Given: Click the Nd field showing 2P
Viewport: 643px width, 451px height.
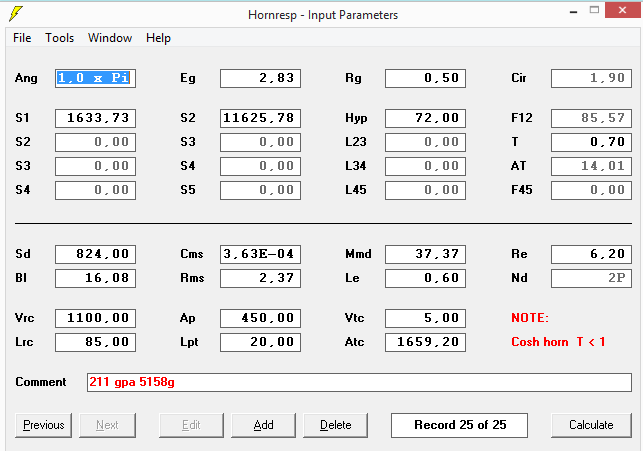Looking at the screenshot, I should 591,278.
